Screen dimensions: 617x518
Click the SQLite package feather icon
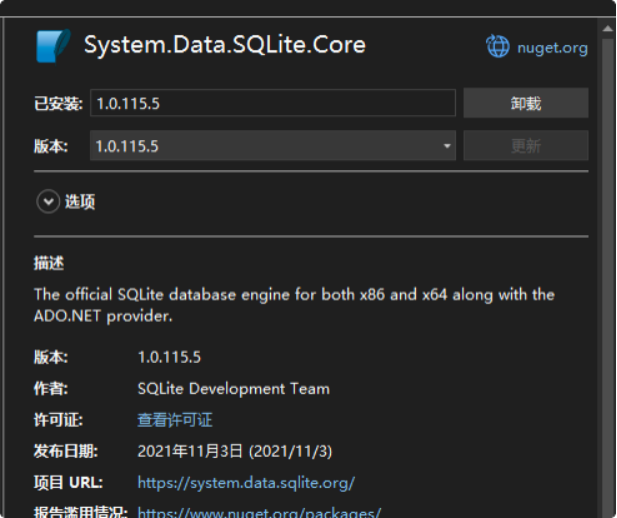click(53, 46)
